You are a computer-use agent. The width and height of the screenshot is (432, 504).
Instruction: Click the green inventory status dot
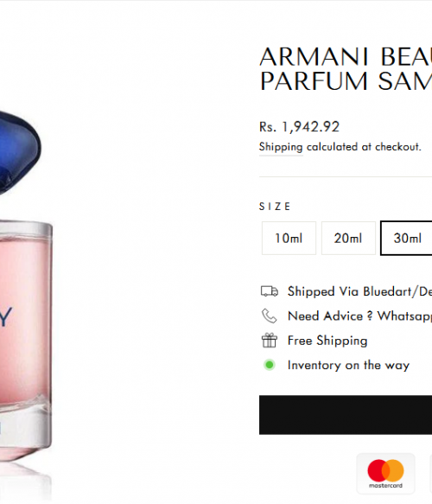point(270,365)
